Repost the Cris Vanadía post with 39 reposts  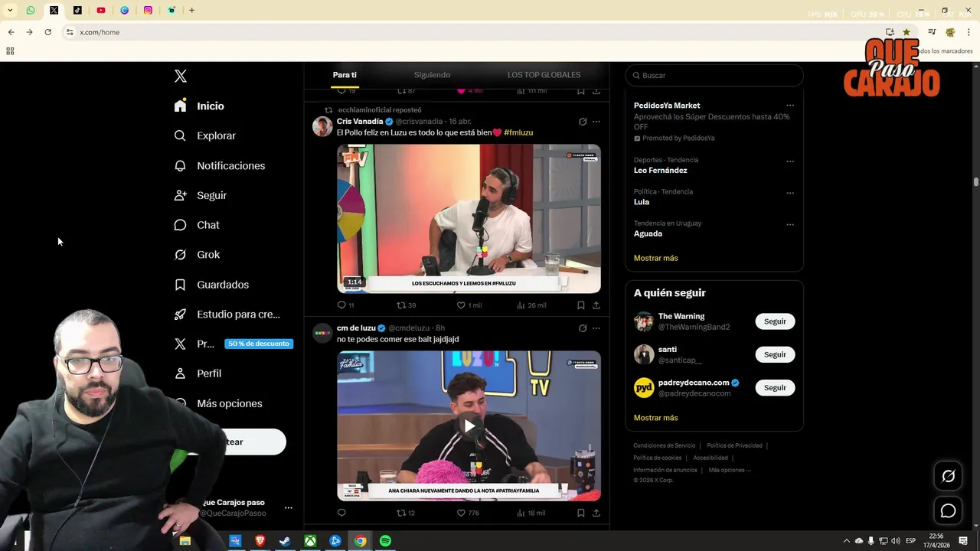(406, 305)
